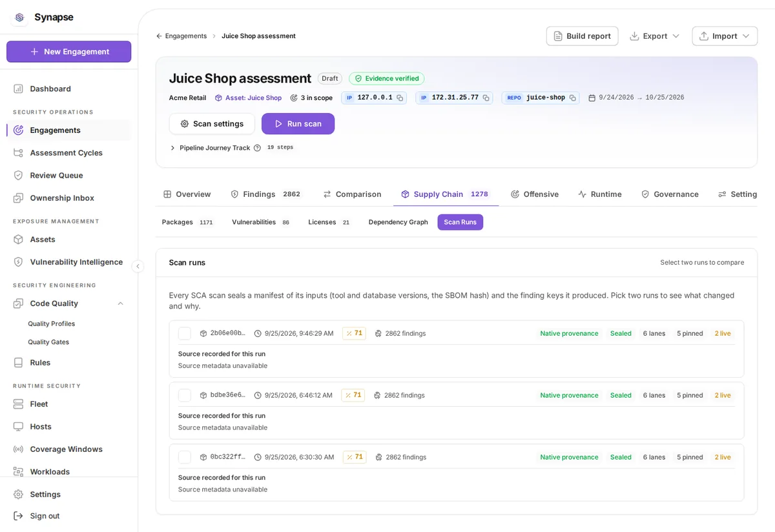Start a scan with Run scan
This screenshot has width=775, height=532.
pos(298,123)
